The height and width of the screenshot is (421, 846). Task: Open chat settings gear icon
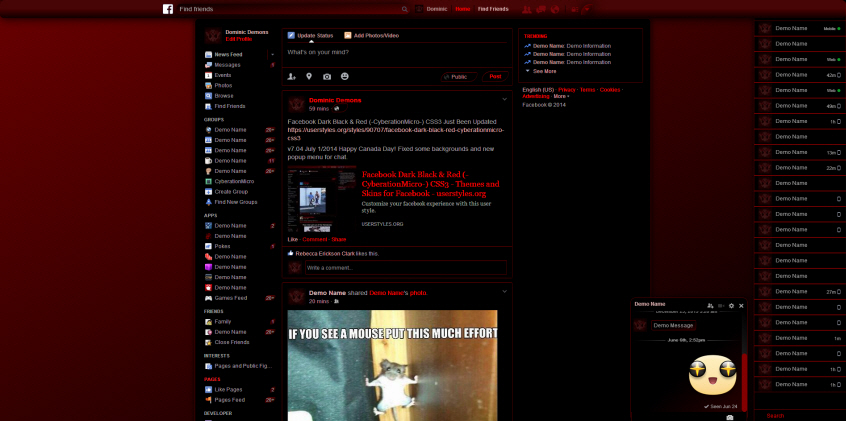[x=732, y=305]
